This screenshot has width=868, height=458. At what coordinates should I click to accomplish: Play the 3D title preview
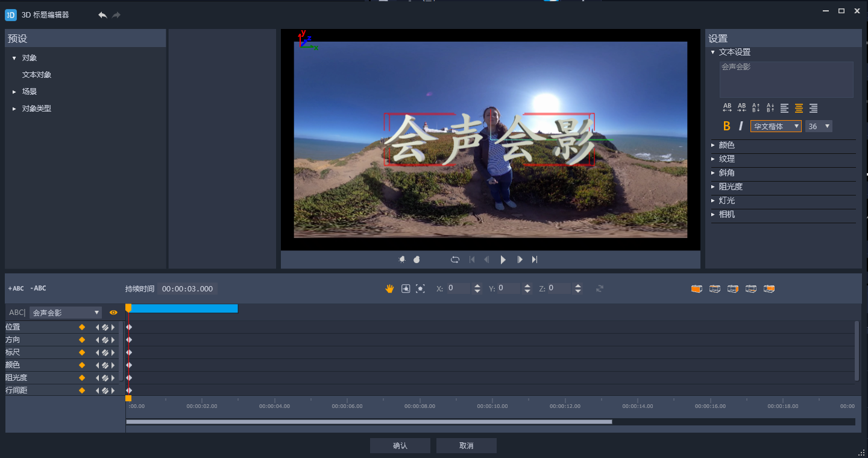click(503, 259)
